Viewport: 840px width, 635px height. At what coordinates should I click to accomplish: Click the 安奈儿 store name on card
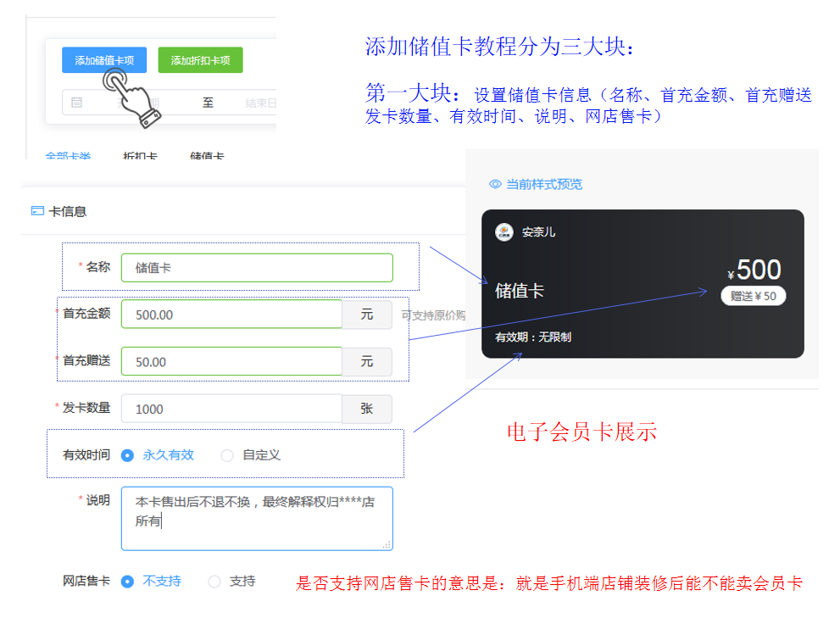tap(538, 232)
